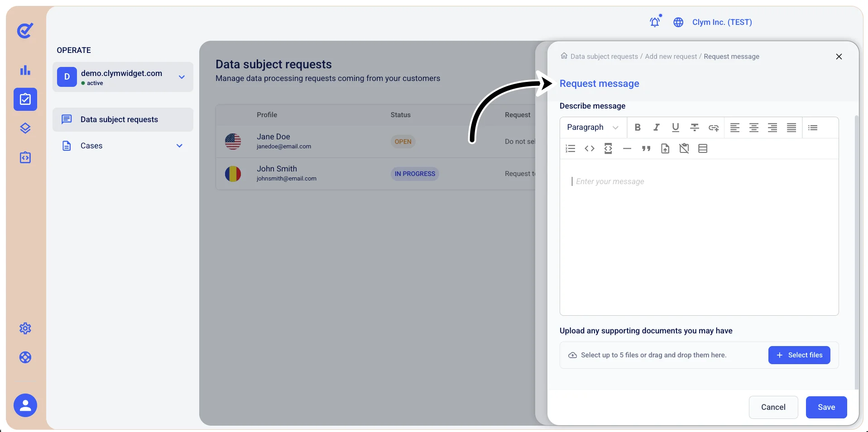This screenshot has width=868, height=432.
Task: Open the Paragraph style dropdown
Action: [x=593, y=128]
